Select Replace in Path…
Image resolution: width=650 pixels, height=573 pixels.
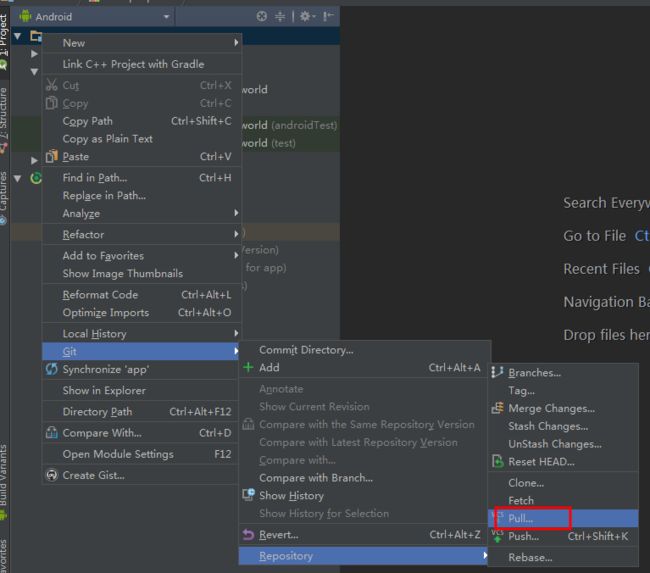pos(141,196)
